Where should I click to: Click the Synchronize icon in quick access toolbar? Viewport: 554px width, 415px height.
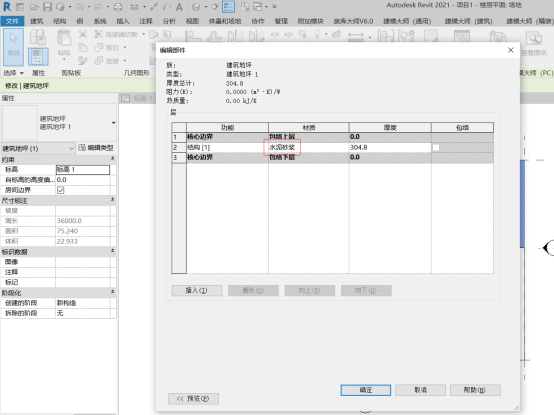click(60, 7)
